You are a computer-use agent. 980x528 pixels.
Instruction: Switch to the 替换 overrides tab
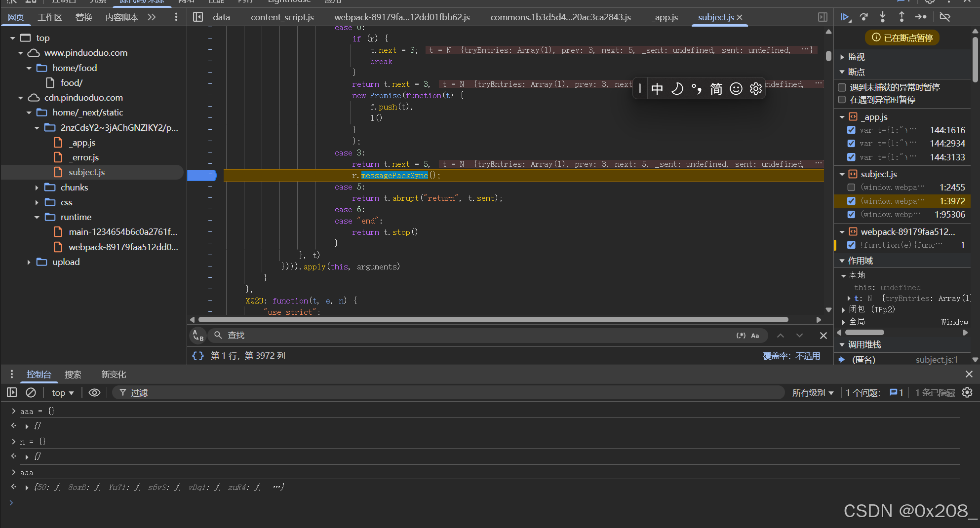coord(84,17)
